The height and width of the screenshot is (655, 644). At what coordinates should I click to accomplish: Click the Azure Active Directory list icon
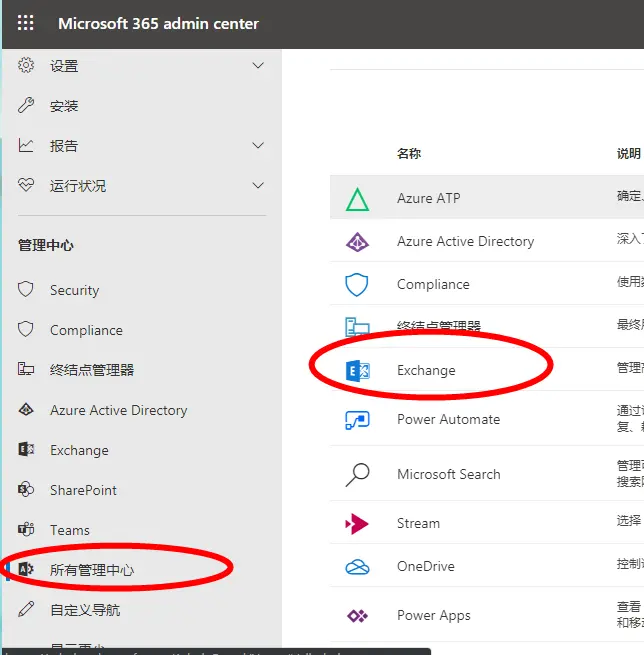click(357, 242)
